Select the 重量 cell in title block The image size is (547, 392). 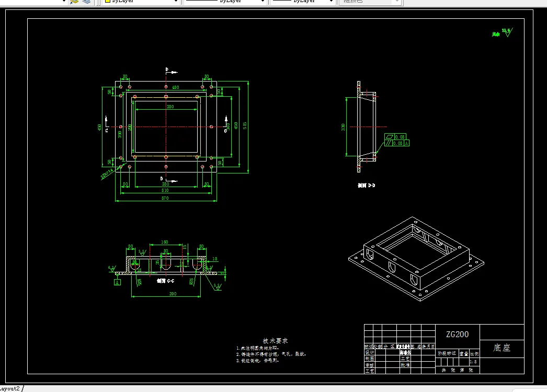tap(464, 354)
